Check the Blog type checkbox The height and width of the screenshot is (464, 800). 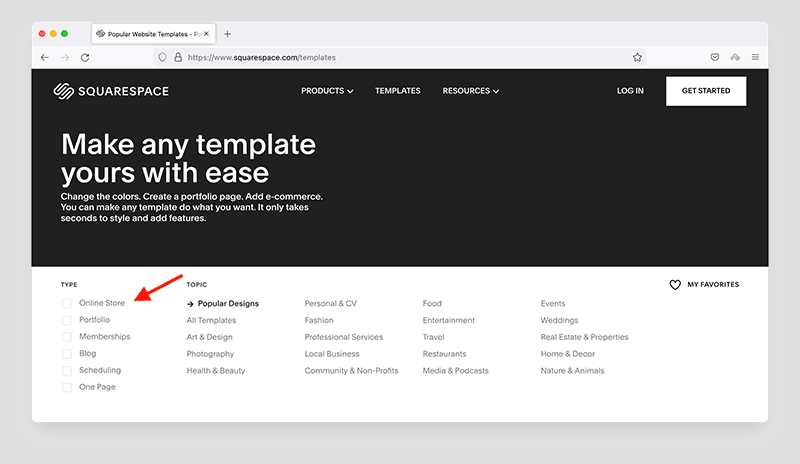coord(67,354)
